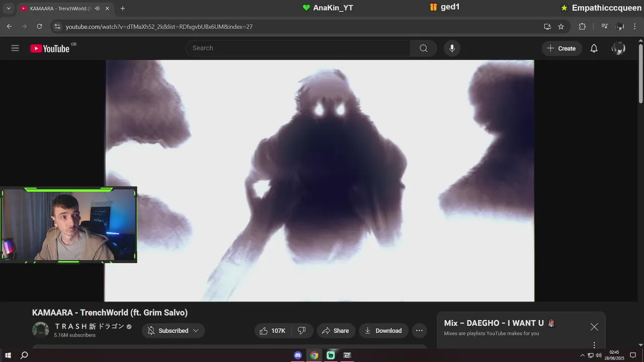This screenshot has height=362, width=644.
Task: Click the video title KAMAARA - TrenchWorld
Action: coord(110,313)
